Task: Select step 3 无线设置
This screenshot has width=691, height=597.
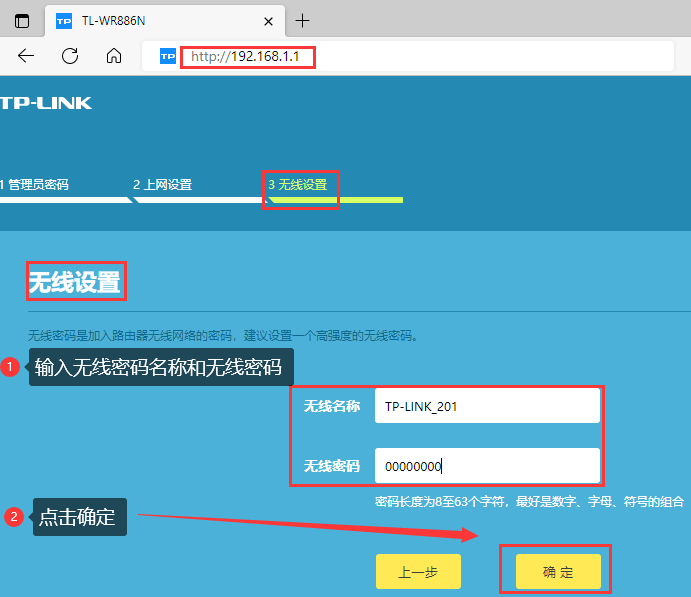Action: tap(298, 185)
